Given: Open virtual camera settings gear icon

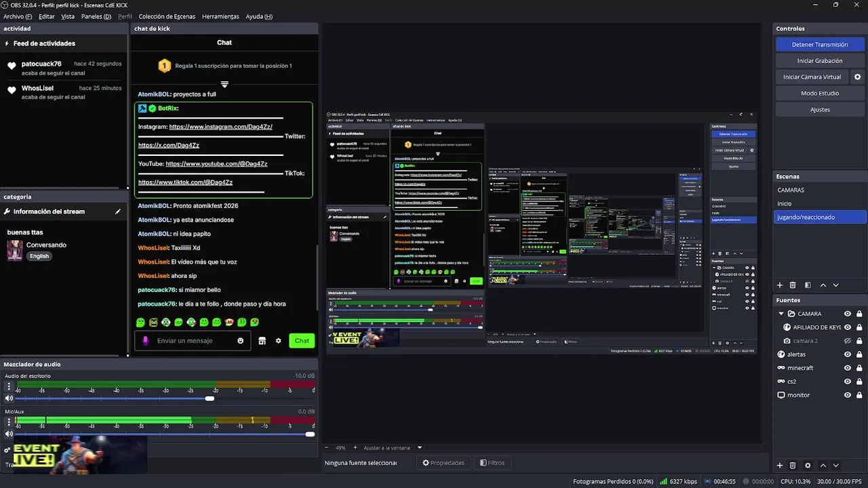Looking at the screenshot, I should click(x=857, y=77).
